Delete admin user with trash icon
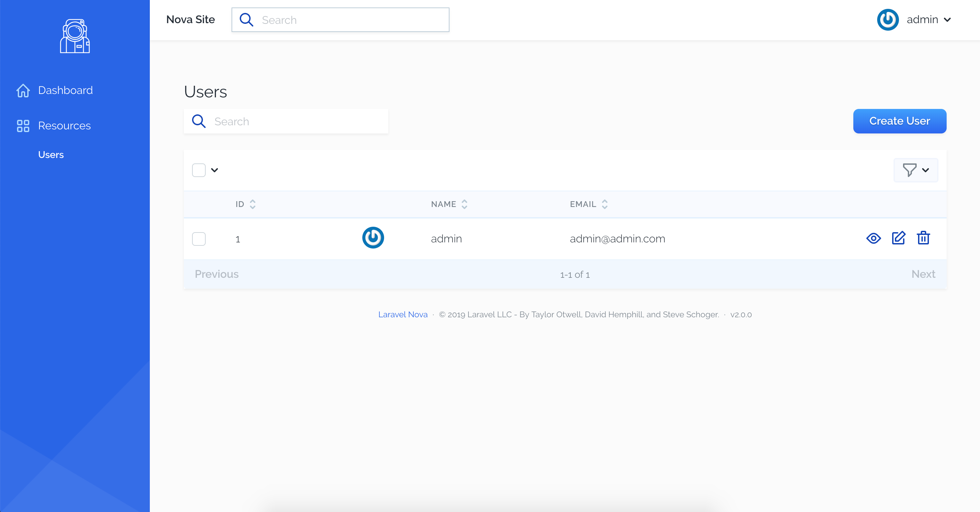 point(923,239)
